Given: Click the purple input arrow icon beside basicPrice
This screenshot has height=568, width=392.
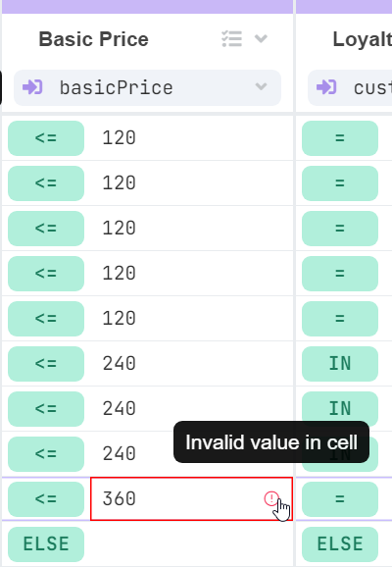Looking at the screenshot, I should [x=32, y=87].
